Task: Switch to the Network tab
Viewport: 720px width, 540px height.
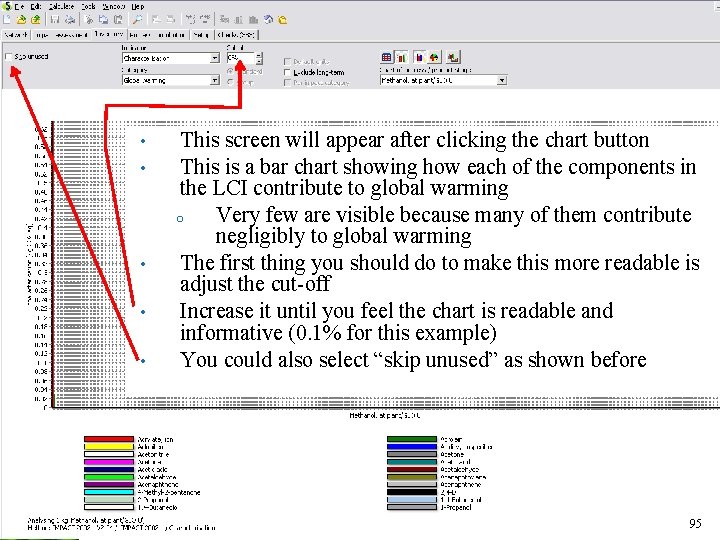Action: click(16, 34)
